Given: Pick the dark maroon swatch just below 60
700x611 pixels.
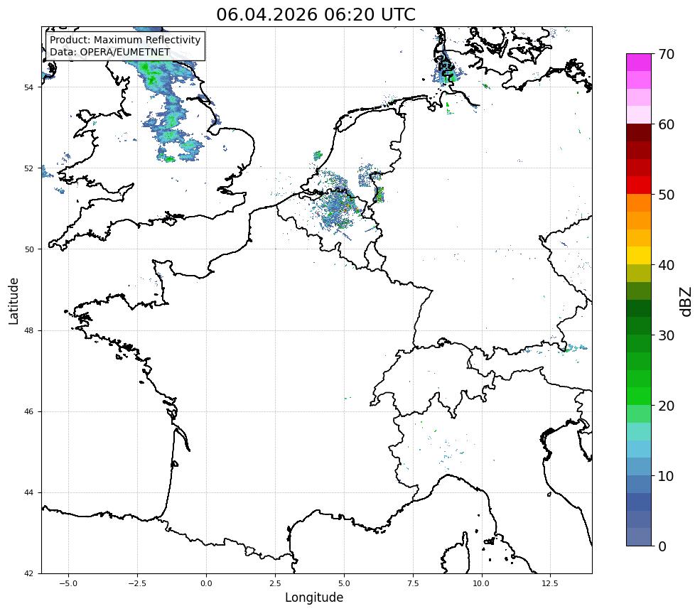Looking at the screenshot, I should point(639,133).
